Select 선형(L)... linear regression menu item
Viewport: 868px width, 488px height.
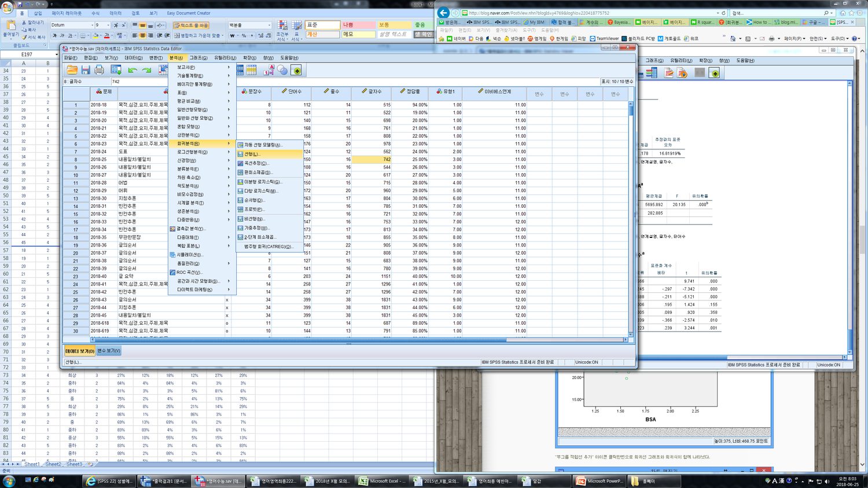coord(270,154)
